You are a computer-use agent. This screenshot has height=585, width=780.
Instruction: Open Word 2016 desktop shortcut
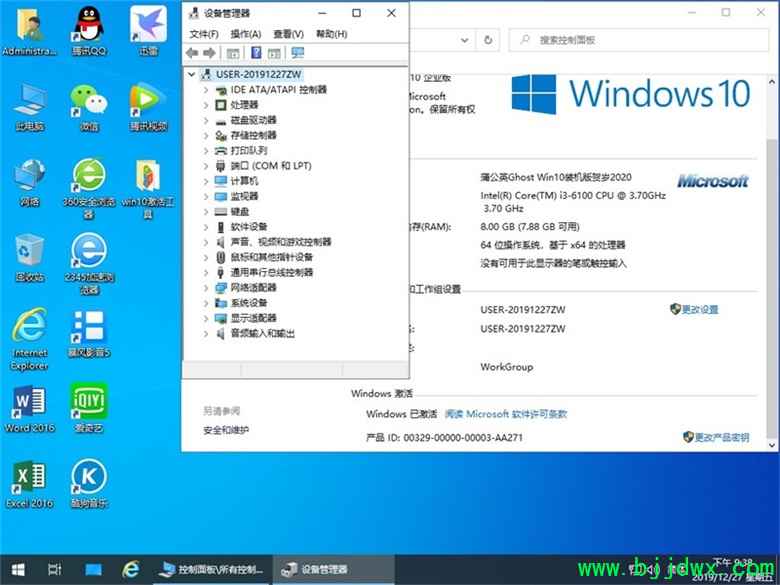tap(28, 404)
